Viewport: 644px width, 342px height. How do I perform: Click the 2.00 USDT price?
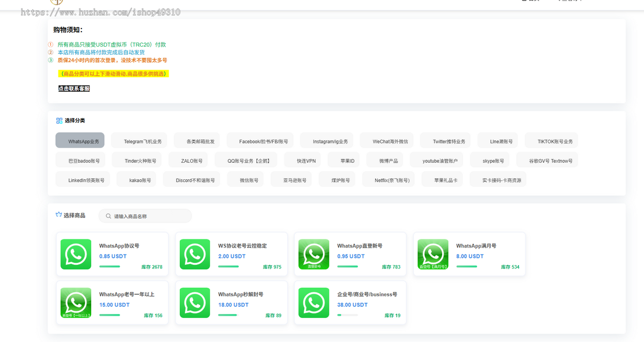(x=232, y=256)
